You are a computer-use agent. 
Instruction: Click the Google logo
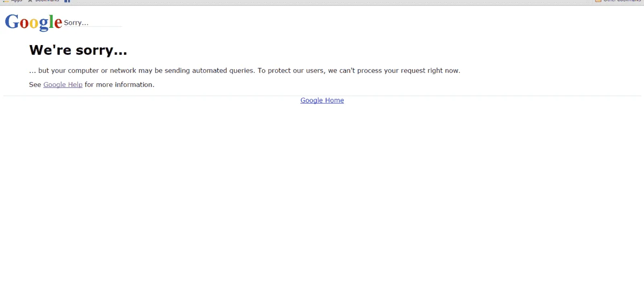(x=33, y=22)
